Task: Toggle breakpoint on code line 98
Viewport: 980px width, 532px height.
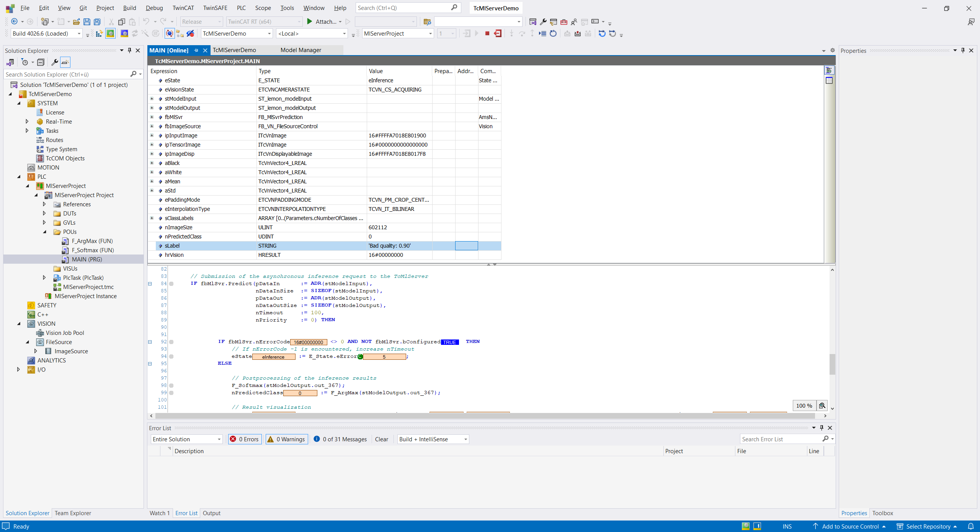Action: [171, 385]
